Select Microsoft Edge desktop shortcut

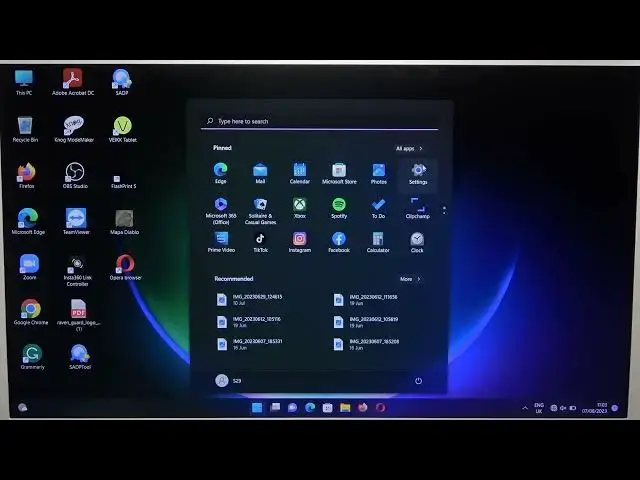click(x=28, y=221)
